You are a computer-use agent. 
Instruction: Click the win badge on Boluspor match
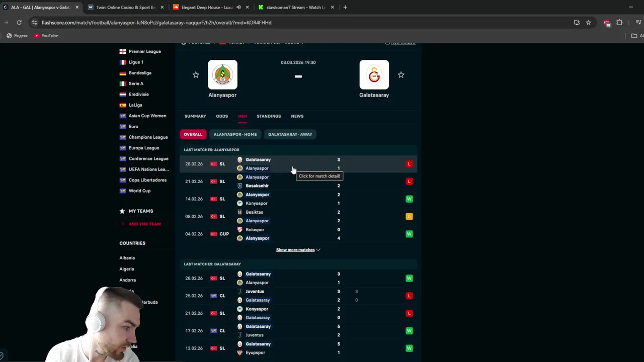tap(409, 234)
